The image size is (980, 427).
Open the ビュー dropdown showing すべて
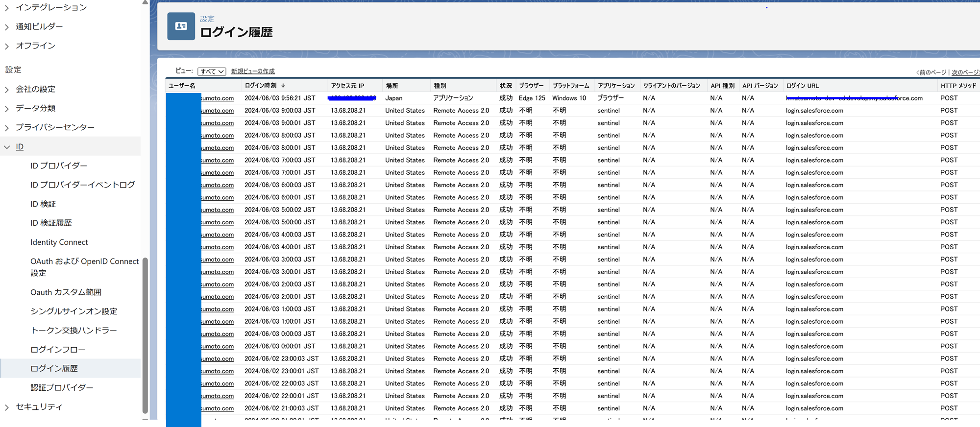coord(212,71)
